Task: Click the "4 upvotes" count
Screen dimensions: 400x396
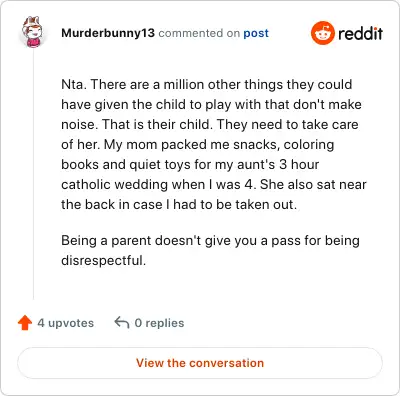Action: tap(66, 323)
